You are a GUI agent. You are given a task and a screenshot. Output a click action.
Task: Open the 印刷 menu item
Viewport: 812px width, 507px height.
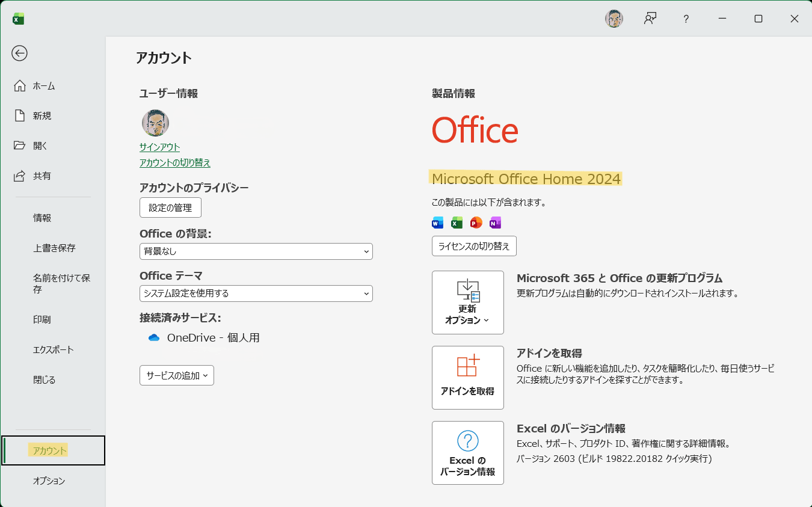[42, 320]
